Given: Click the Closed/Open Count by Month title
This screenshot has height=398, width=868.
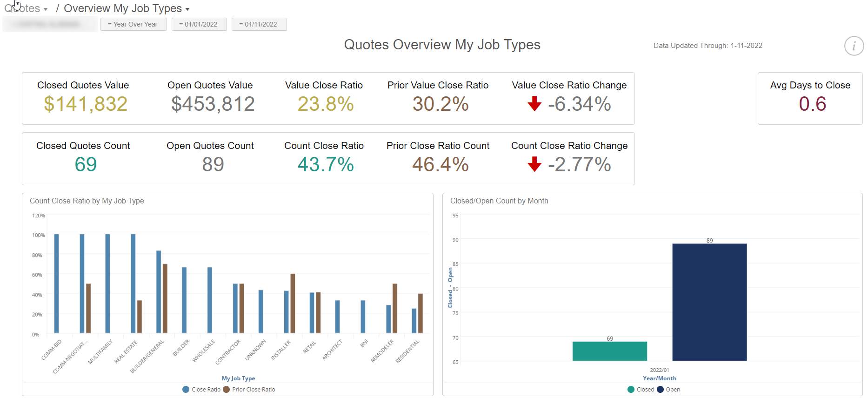Looking at the screenshot, I should (499, 201).
